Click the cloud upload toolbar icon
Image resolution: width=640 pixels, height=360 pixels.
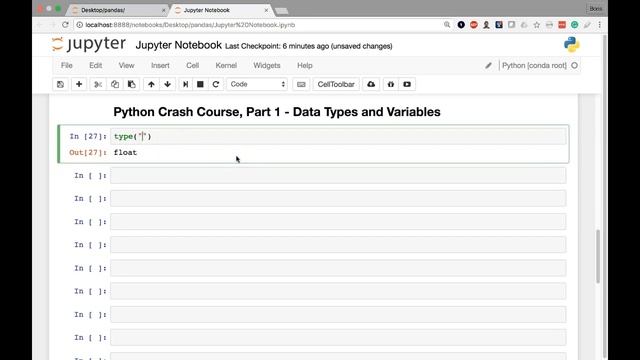pyautogui.click(x=371, y=84)
